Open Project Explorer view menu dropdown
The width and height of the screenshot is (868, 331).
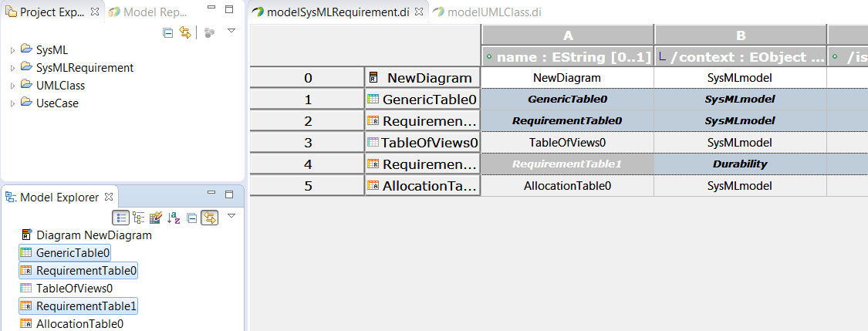coord(232,31)
